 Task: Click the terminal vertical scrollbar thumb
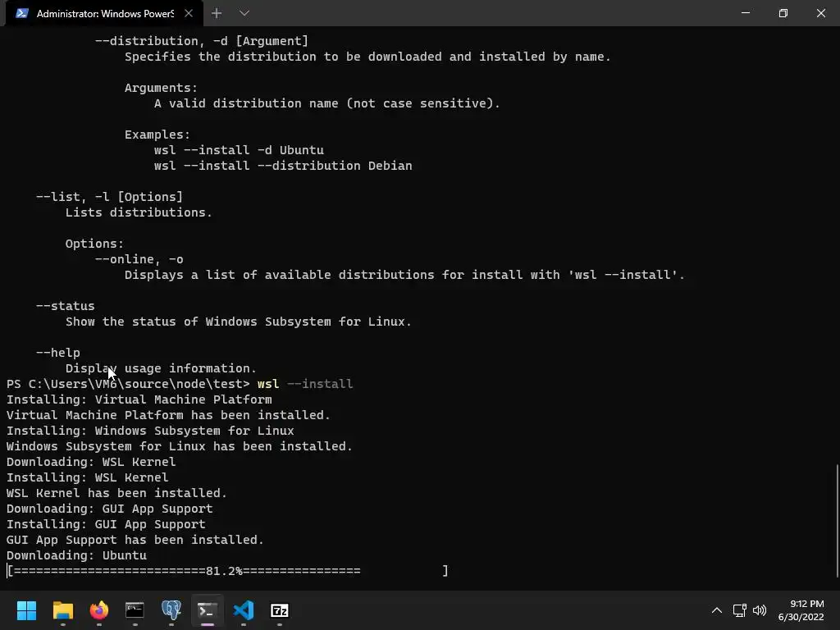838,521
